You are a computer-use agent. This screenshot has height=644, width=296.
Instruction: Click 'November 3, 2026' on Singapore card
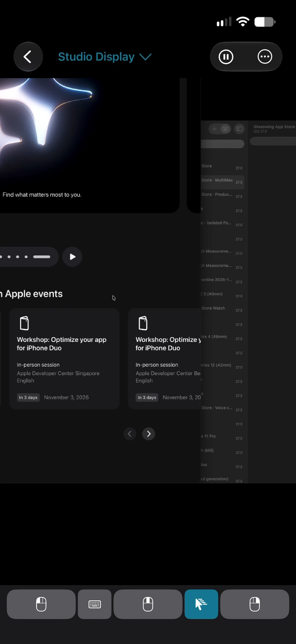(x=66, y=397)
